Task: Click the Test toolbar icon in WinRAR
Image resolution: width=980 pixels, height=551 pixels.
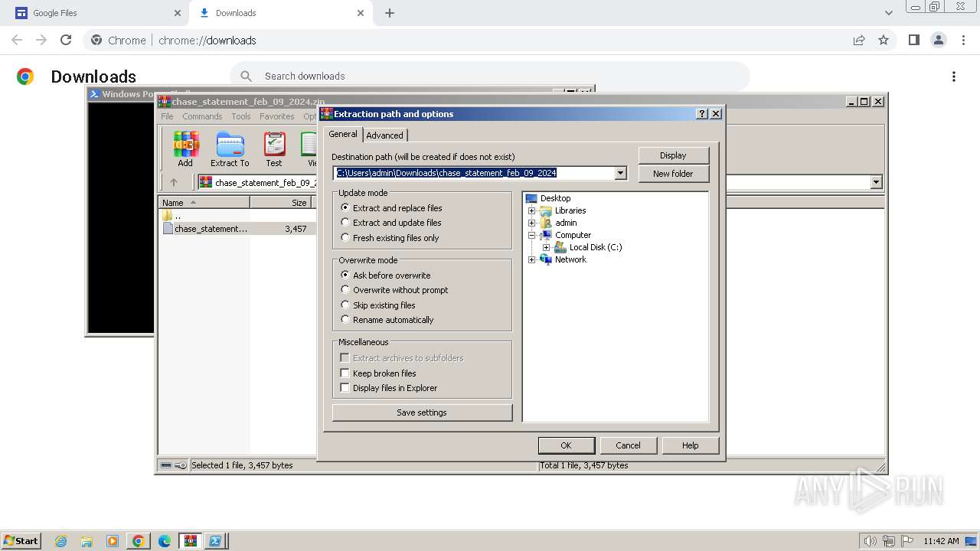Action: click(274, 148)
